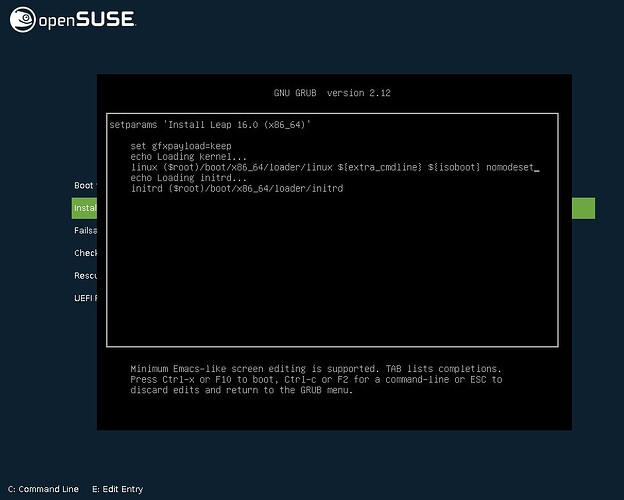The height and width of the screenshot is (500, 624).
Task: Click the 'nomodeset' parameter on linux line
Action: pyautogui.click(x=510, y=167)
